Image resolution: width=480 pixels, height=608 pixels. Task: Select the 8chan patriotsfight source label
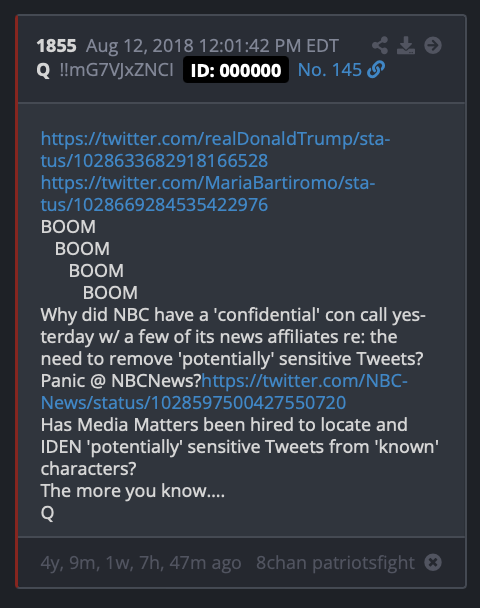pos(335,563)
